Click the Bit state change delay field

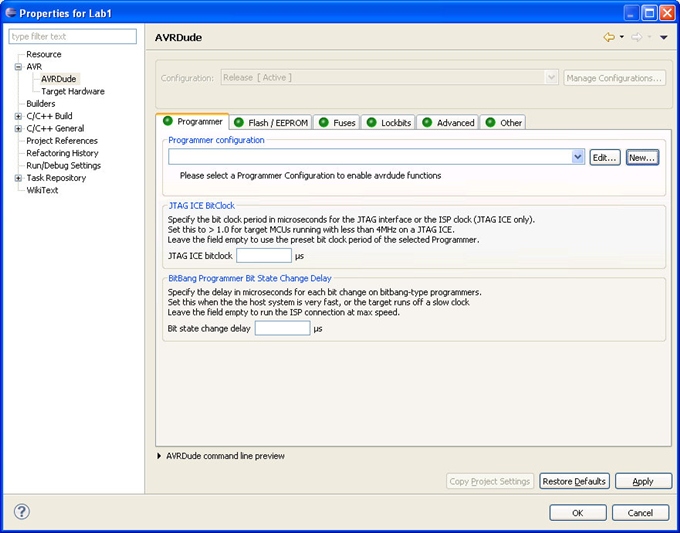pos(282,328)
